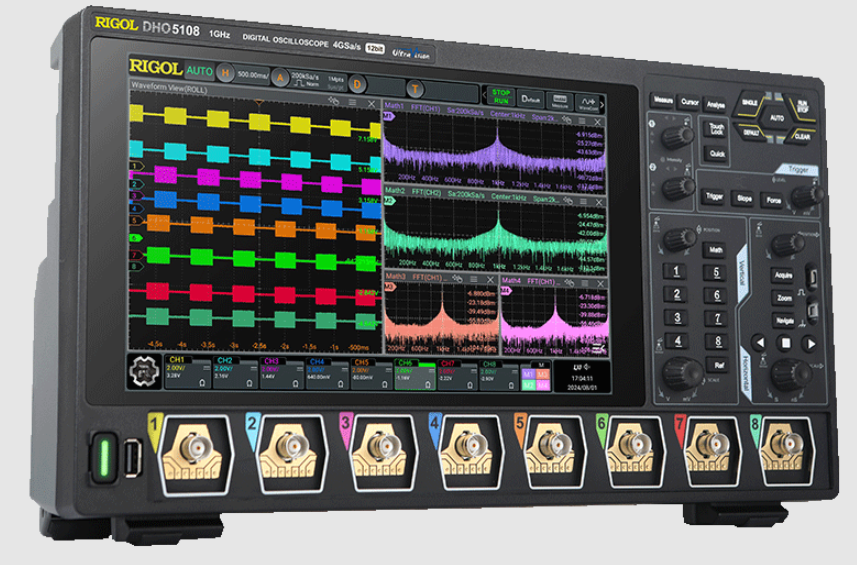Push the Cursor front panel button
The image size is (857, 565).
coord(689,102)
